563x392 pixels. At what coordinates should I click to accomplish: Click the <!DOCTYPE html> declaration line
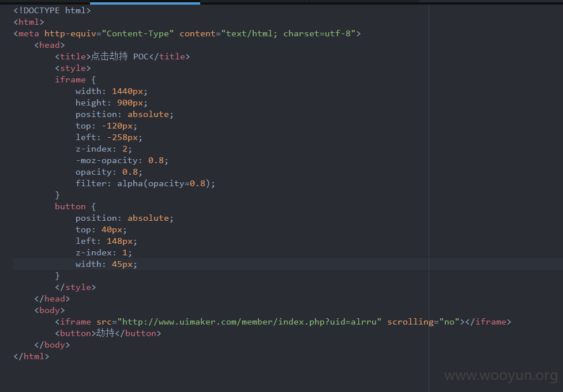point(52,10)
